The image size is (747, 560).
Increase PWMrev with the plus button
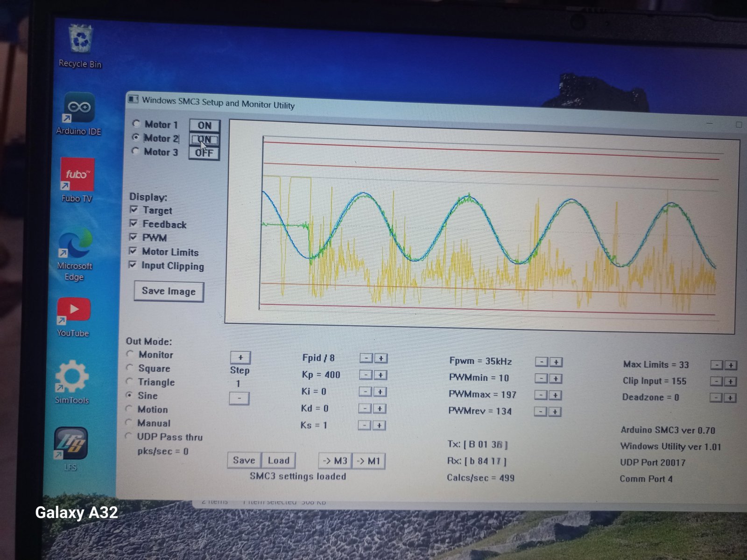(555, 412)
